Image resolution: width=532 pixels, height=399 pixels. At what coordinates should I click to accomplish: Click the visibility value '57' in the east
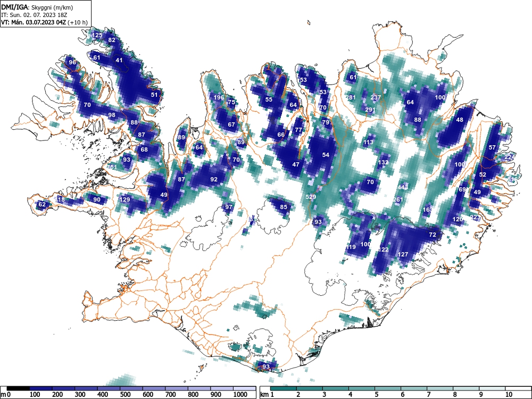point(492,147)
